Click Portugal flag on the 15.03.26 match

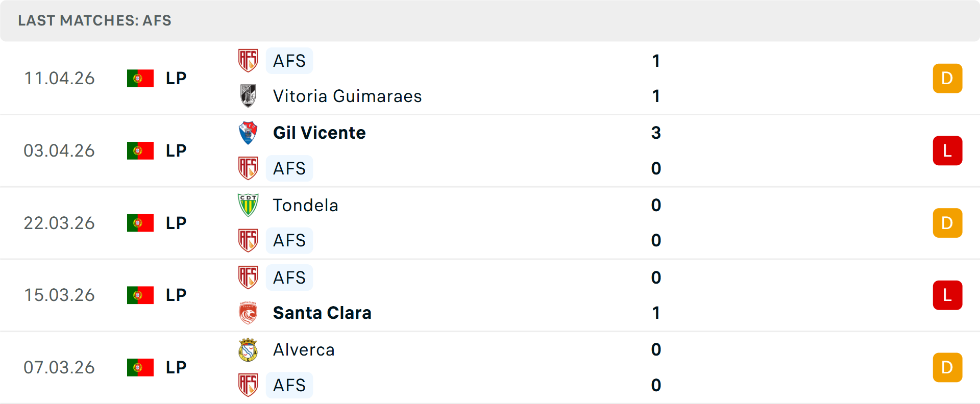click(140, 295)
